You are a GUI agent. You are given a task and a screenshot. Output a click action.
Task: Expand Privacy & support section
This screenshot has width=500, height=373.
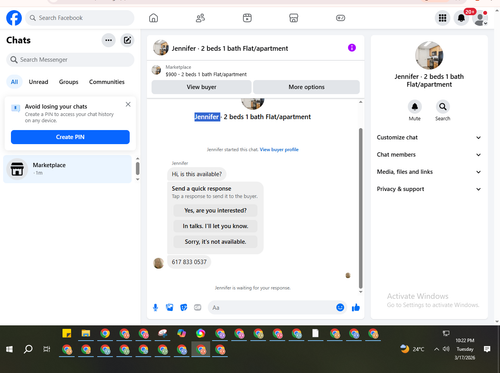(429, 189)
